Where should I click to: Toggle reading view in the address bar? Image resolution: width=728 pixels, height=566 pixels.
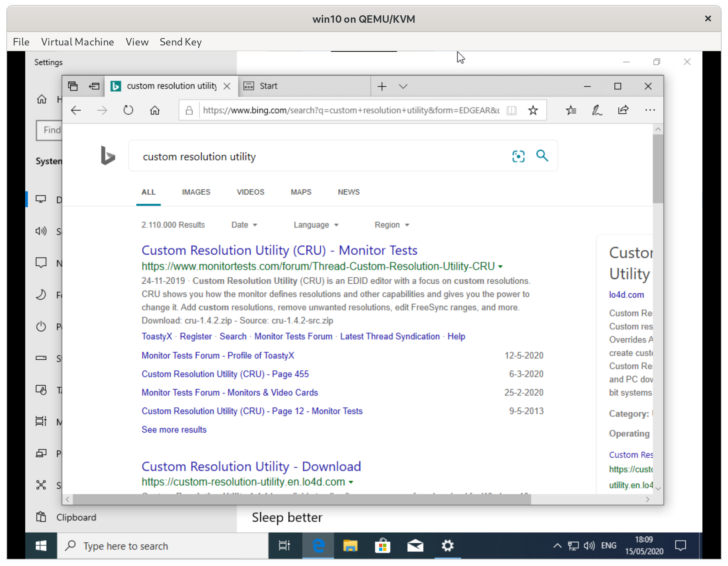[x=512, y=110]
